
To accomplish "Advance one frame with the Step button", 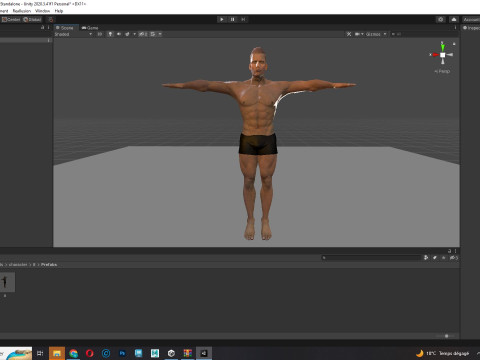I will coord(243,19).
